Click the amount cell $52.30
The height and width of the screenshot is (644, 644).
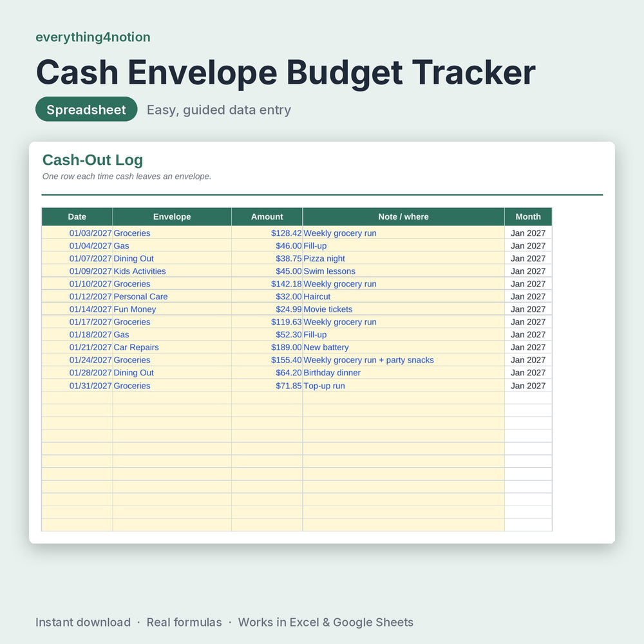pos(267,335)
